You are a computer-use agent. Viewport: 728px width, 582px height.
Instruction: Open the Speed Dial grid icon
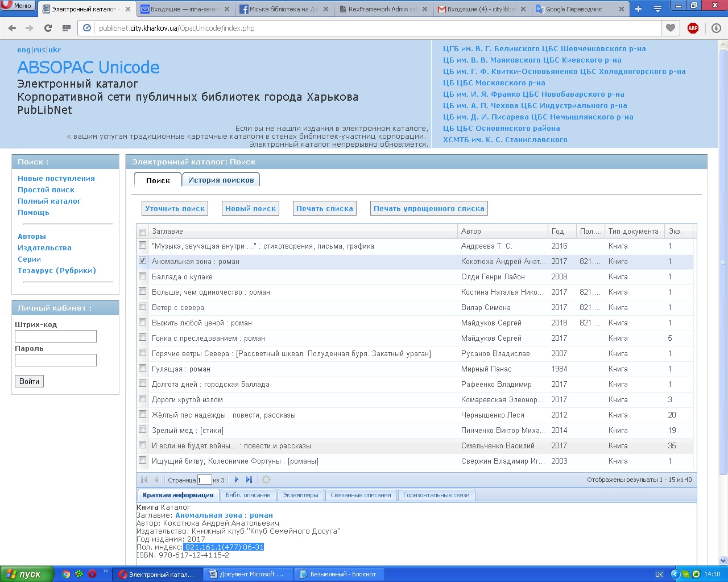pyautogui.click(x=66, y=28)
